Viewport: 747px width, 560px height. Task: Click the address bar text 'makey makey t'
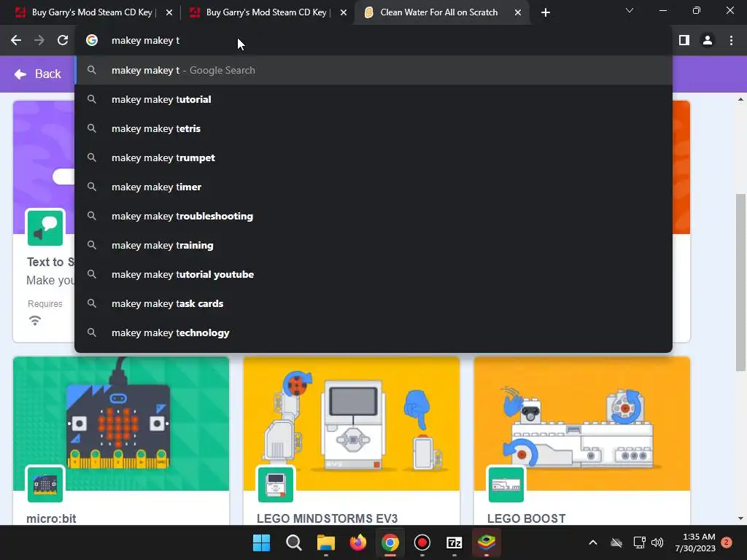pyautogui.click(x=145, y=41)
